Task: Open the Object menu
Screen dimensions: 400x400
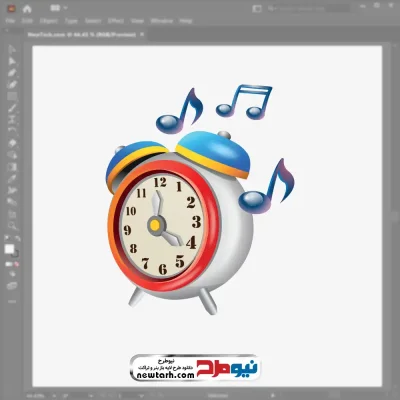Action: coord(49,21)
